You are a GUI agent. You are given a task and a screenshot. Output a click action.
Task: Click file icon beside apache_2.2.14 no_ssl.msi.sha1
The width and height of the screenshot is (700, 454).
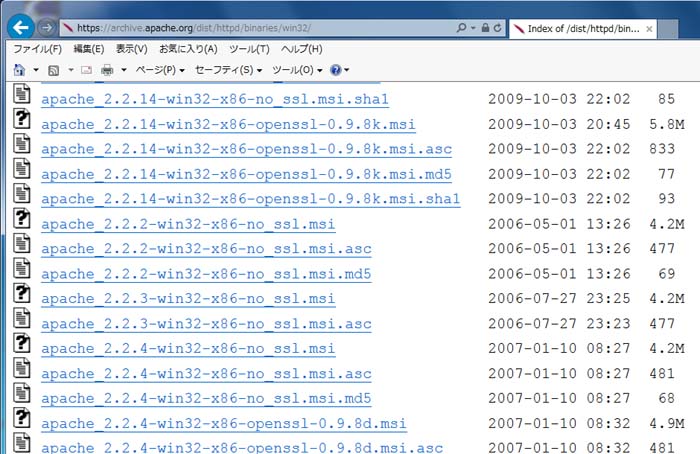click(21, 94)
